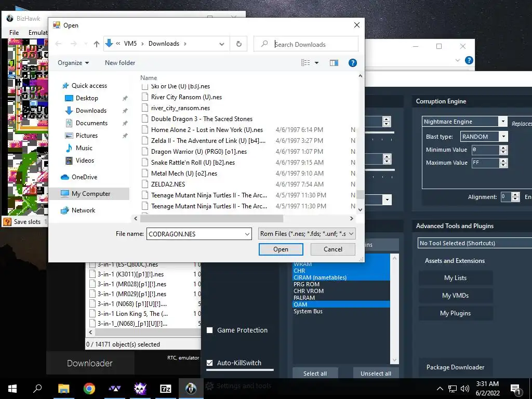Tick checkbox beside 3-in-1 (K3011)[p1][!].nes
The width and height of the screenshot is (532, 399).
[x=92, y=274]
